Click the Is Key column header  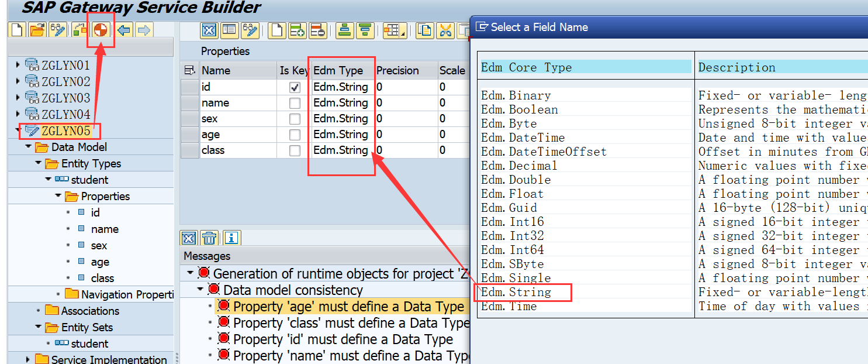point(295,70)
